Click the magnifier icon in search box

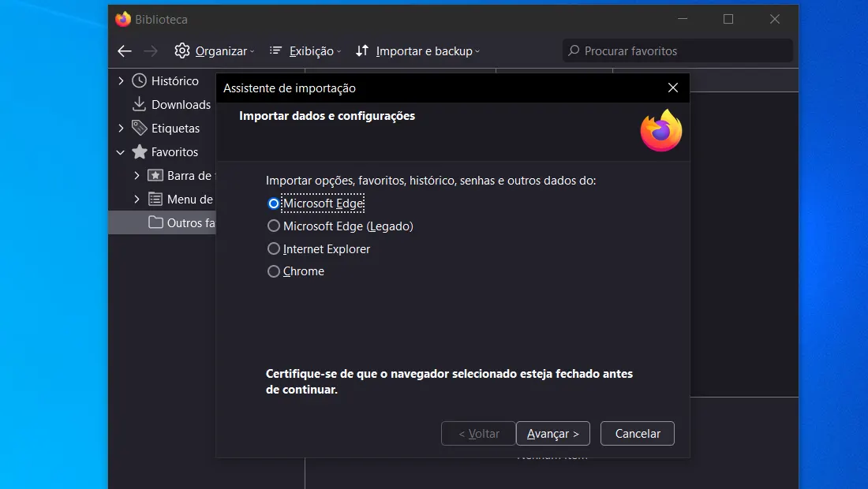(x=574, y=50)
